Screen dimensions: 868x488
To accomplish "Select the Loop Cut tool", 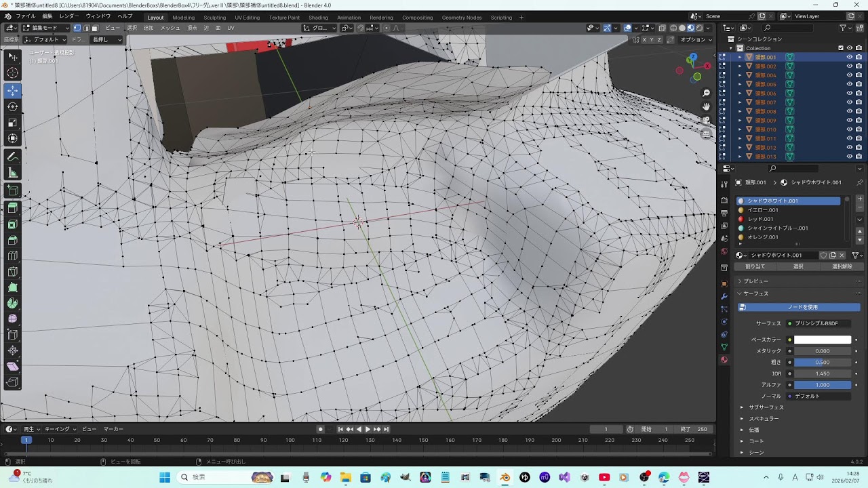I will (x=13, y=256).
